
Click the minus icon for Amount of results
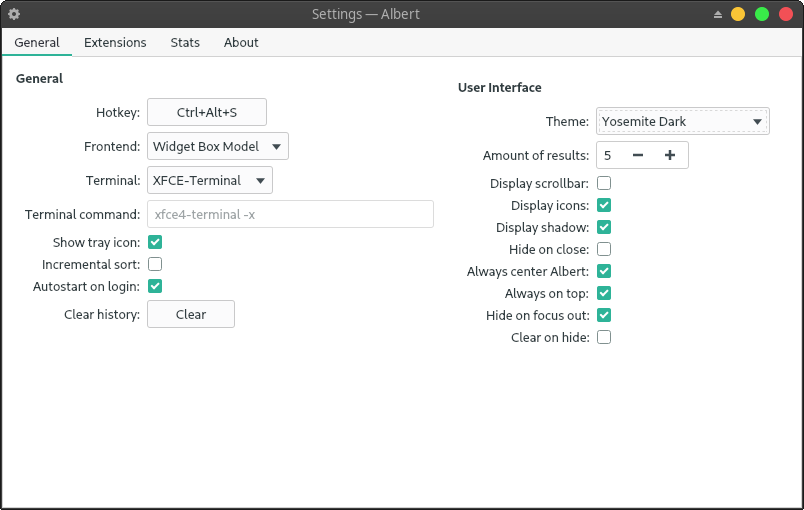click(638, 155)
